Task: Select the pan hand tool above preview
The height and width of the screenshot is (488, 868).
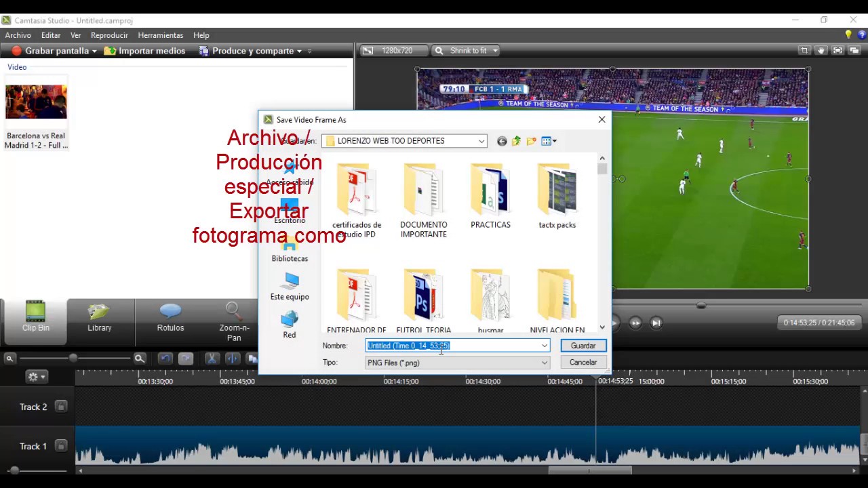Action: [821, 50]
